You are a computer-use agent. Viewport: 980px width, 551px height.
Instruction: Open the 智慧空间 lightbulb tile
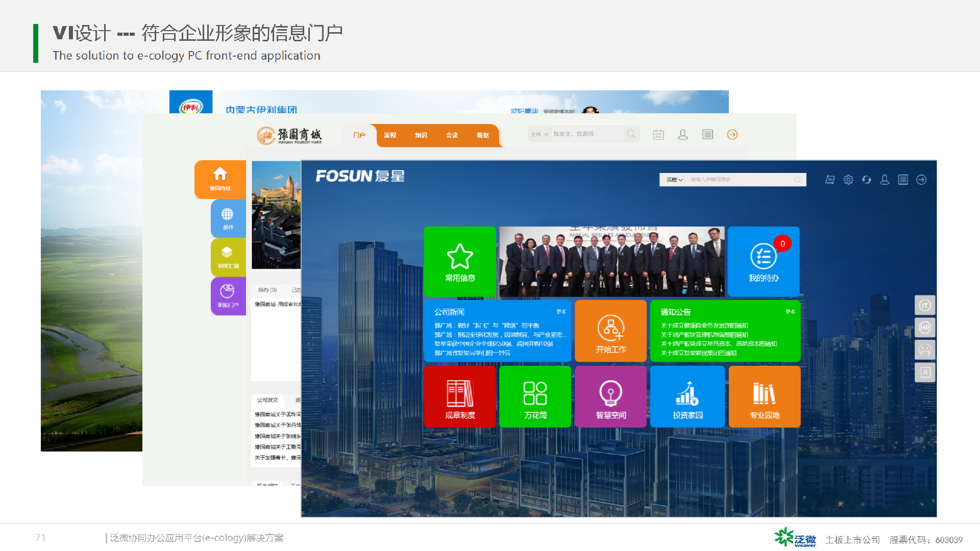(x=610, y=396)
